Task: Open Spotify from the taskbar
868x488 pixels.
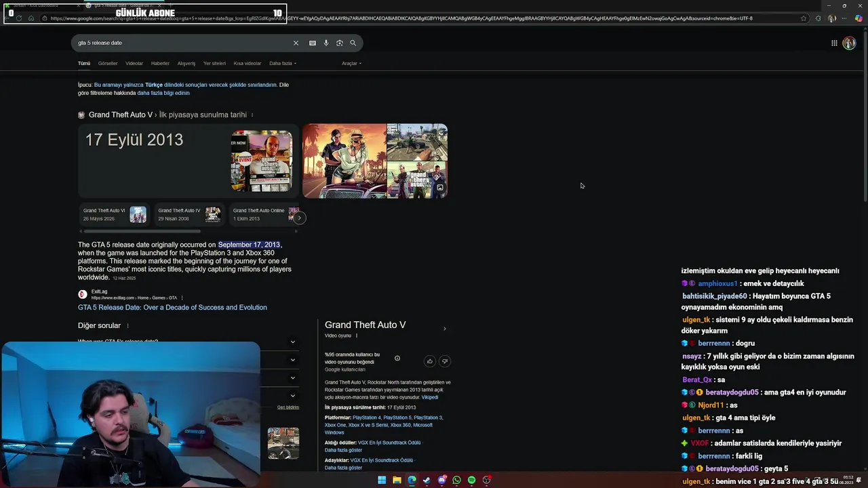Action: (x=471, y=480)
